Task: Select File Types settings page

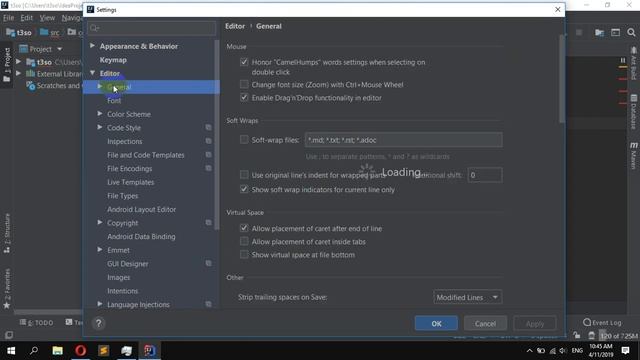Action: click(122, 196)
